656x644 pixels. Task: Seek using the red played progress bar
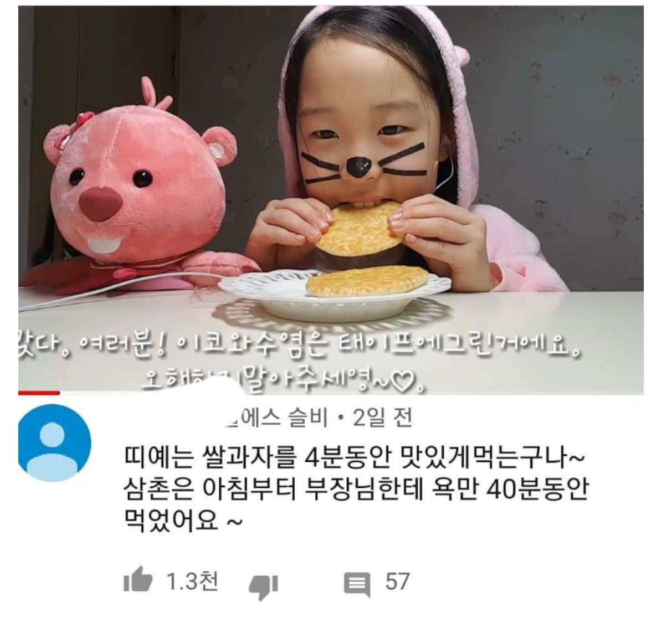[x=39, y=393]
